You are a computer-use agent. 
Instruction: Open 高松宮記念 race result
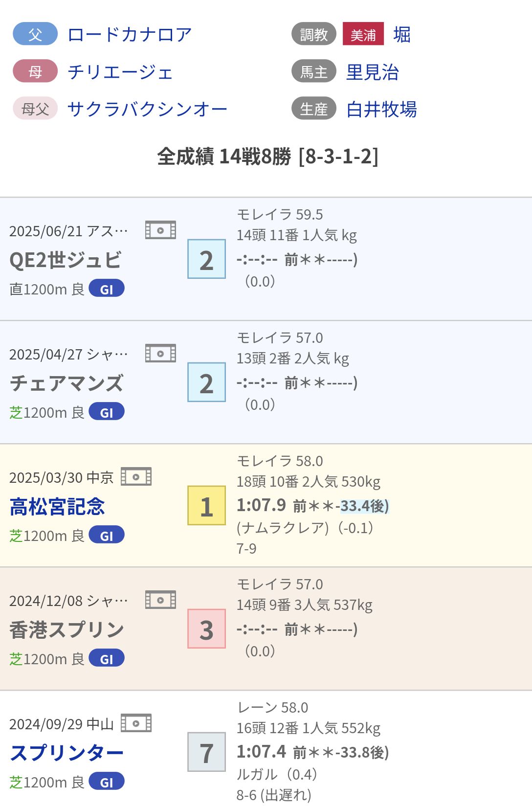click(x=57, y=507)
